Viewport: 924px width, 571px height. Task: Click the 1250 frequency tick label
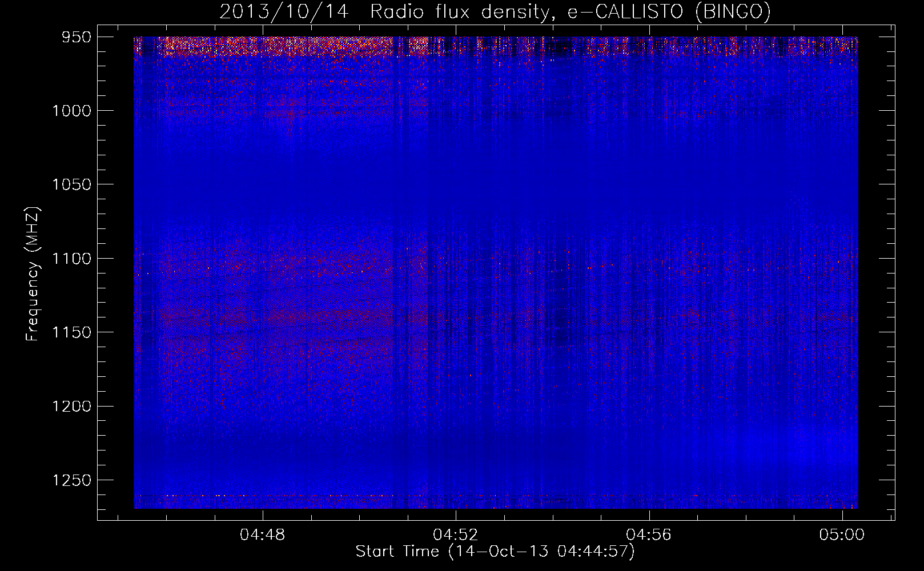[x=72, y=480]
